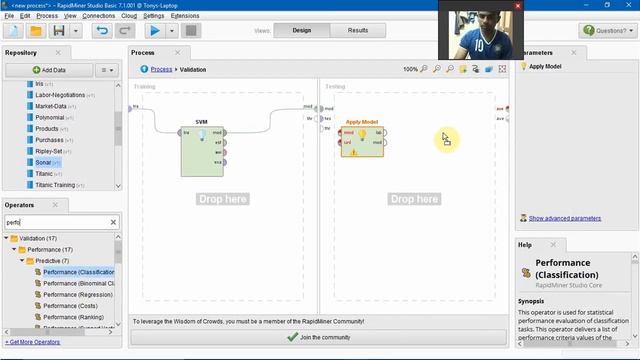
Task: Click the Join the community button
Action: 318,337
